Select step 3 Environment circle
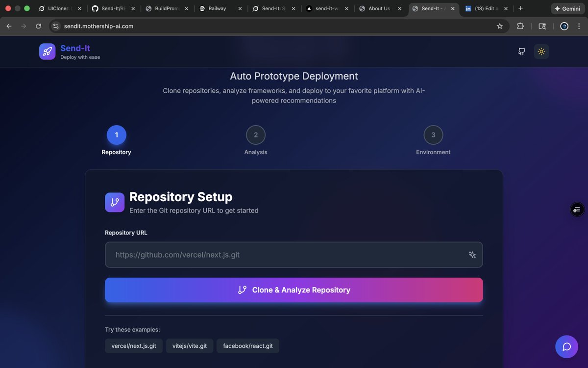The height and width of the screenshot is (368, 588). tap(433, 135)
